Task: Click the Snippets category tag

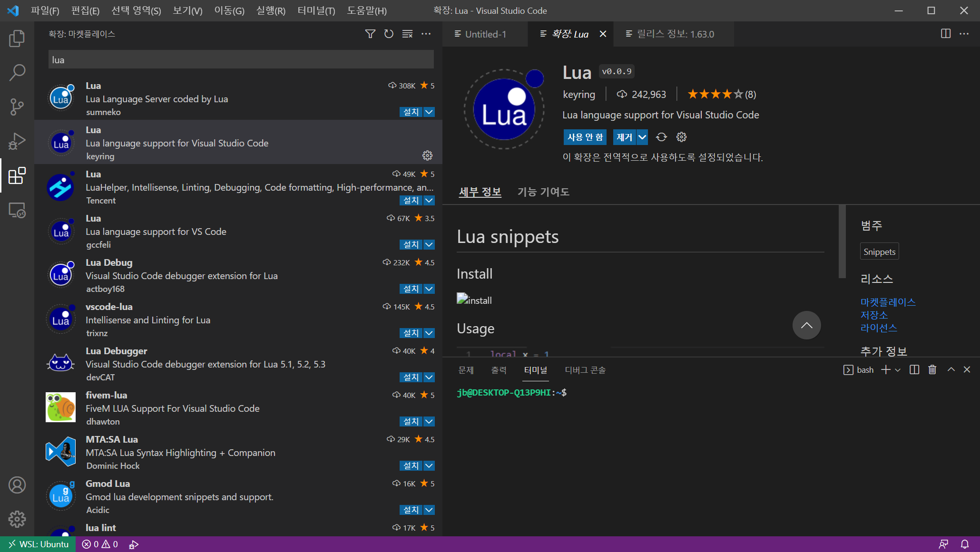Action: (x=879, y=252)
